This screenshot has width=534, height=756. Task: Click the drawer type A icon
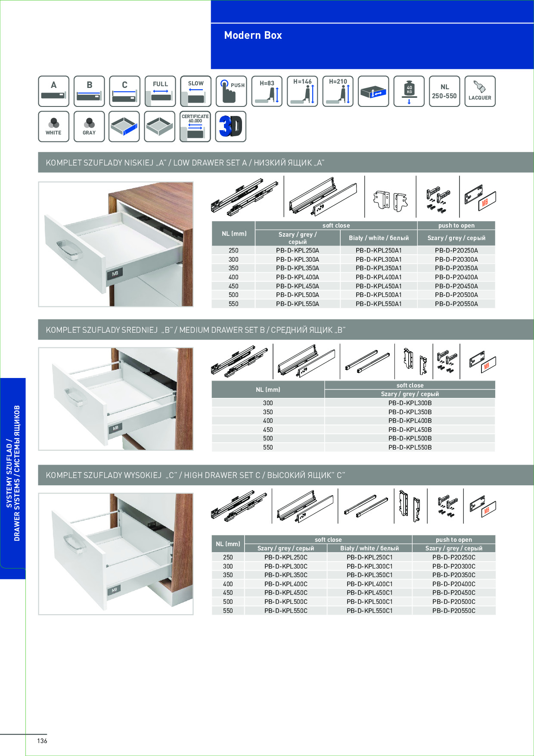pos(53,91)
